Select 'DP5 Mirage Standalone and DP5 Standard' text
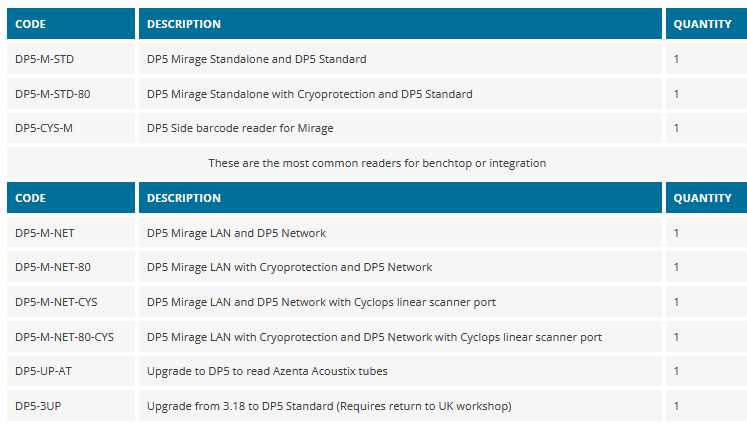Image resolution: width=747 pixels, height=437 pixels. click(256, 59)
